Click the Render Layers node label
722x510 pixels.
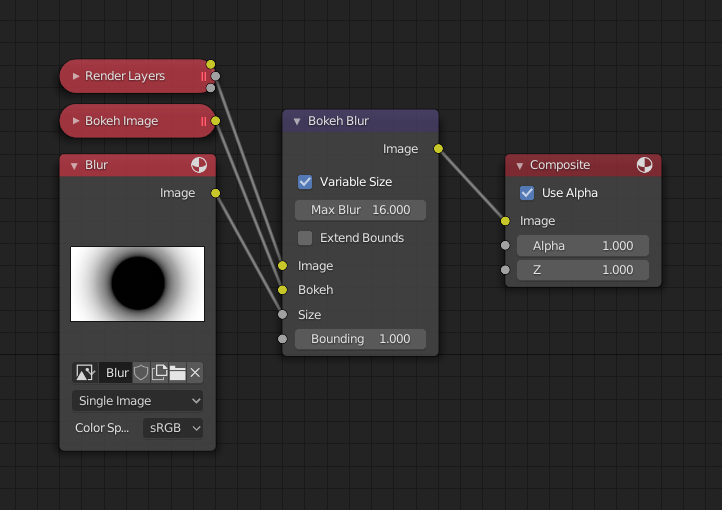pyautogui.click(x=125, y=76)
